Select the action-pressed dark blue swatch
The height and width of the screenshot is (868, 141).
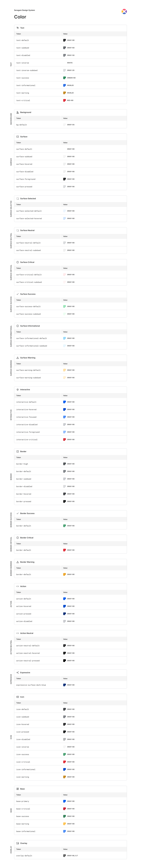64,614
